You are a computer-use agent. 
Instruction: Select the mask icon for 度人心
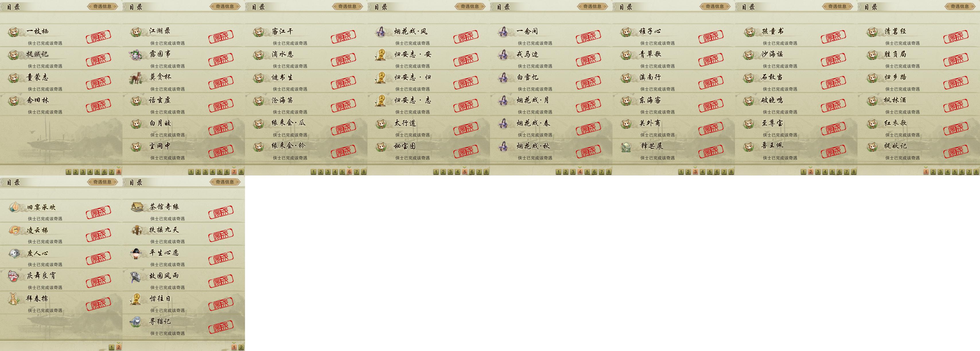14,253
